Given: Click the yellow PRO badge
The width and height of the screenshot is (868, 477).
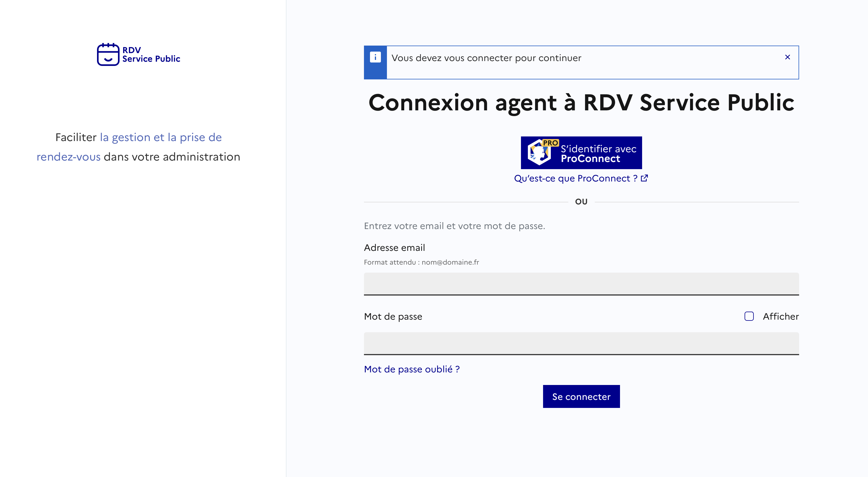Looking at the screenshot, I should pyautogui.click(x=551, y=143).
